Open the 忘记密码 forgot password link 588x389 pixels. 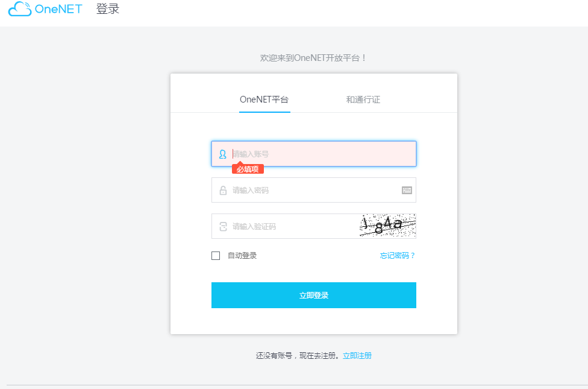397,255
